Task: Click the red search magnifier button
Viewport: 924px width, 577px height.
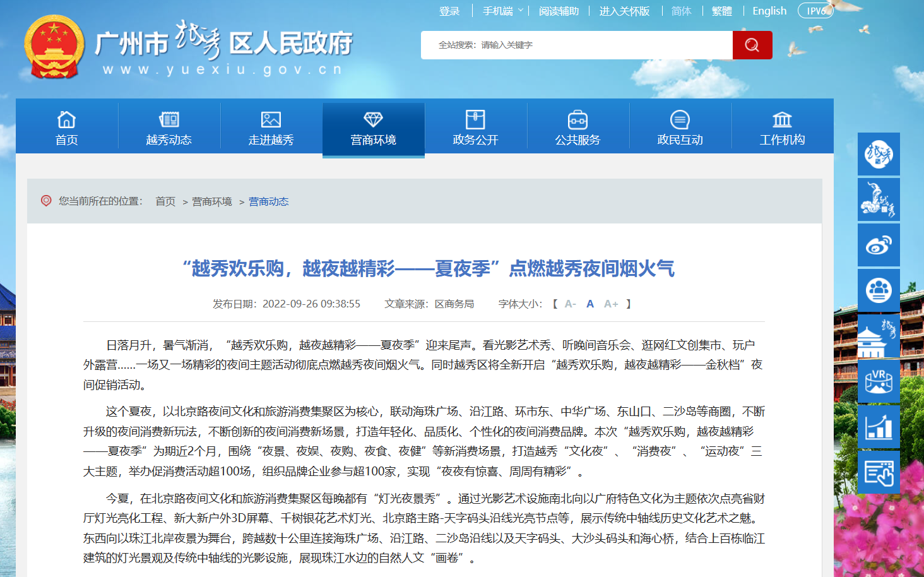Action: (x=752, y=45)
